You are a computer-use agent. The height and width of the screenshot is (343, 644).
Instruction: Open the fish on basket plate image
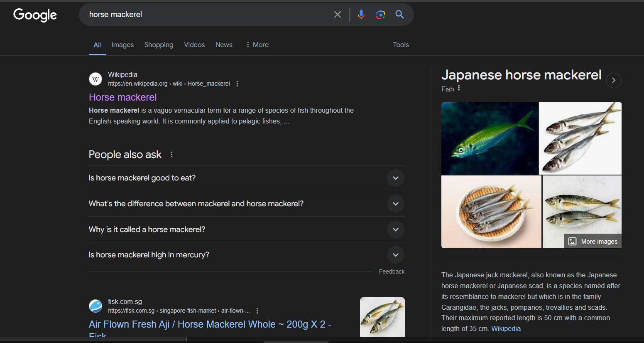point(491,212)
